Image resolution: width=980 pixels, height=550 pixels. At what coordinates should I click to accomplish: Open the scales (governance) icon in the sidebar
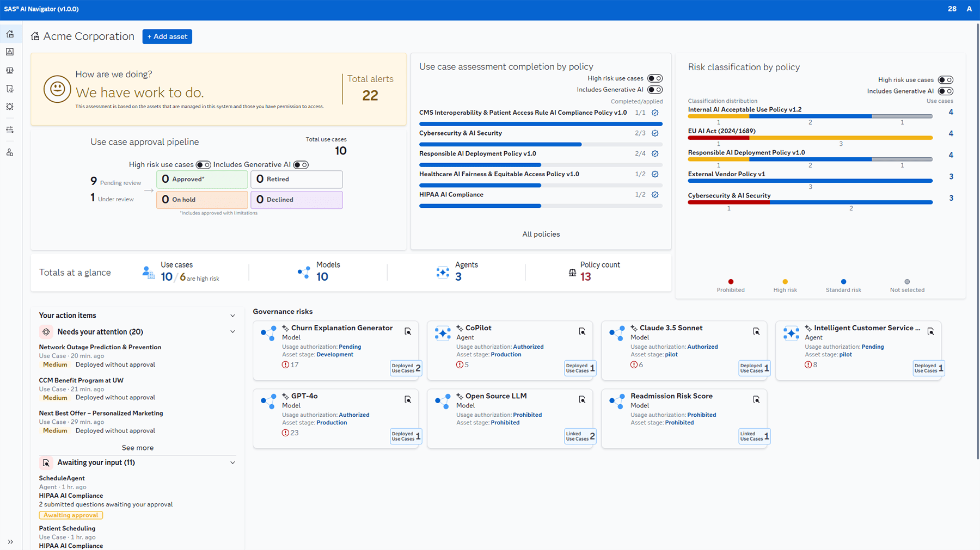[x=10, y=70]
